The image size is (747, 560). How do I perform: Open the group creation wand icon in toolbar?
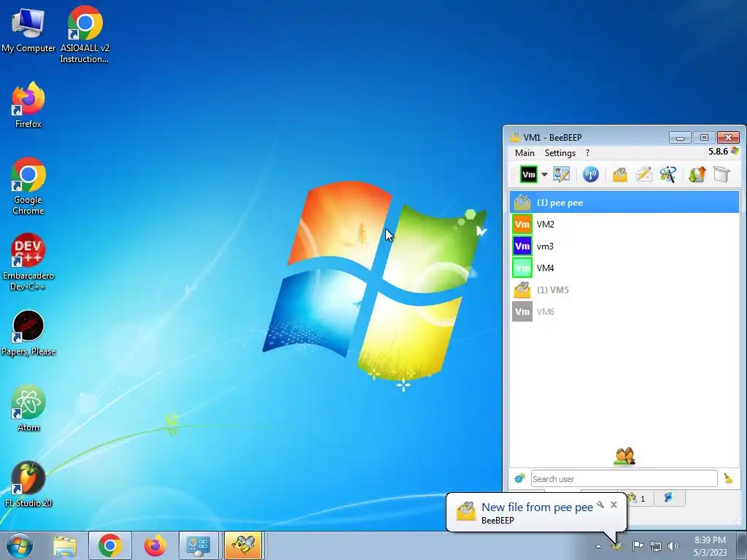(x=668, y=174)
